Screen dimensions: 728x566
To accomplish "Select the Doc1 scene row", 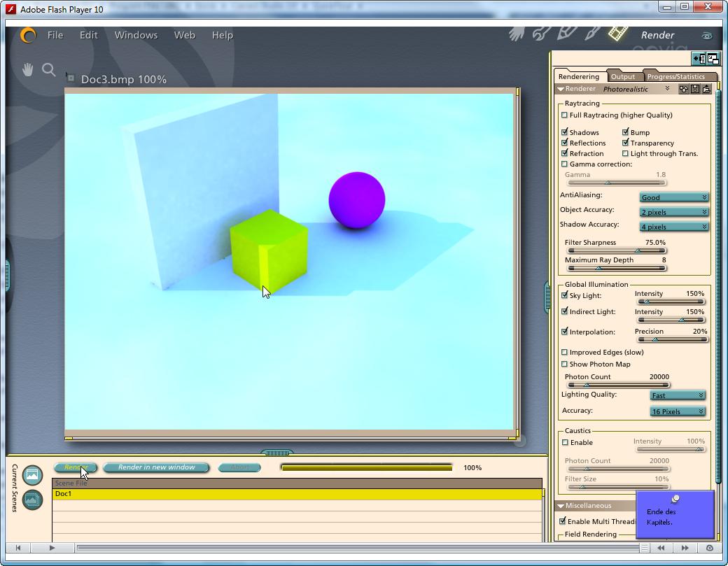I will click(x=297, y=494).
